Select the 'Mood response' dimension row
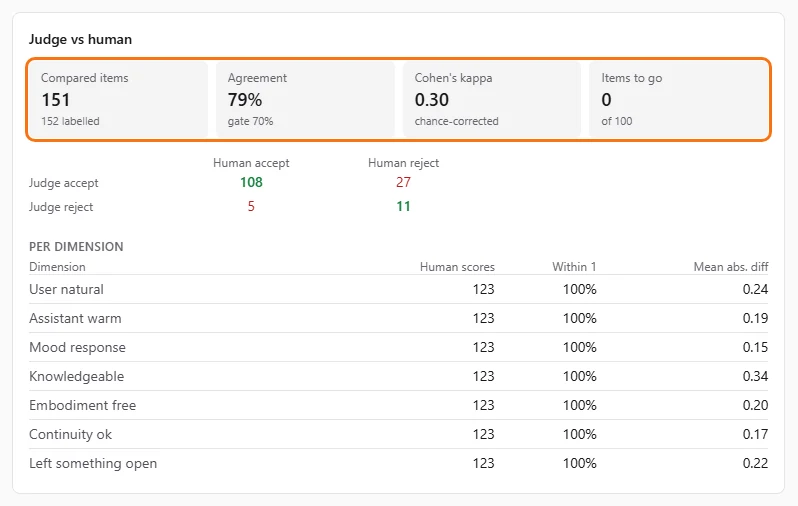This screenshot has height=506, width=798. (398, 347)
